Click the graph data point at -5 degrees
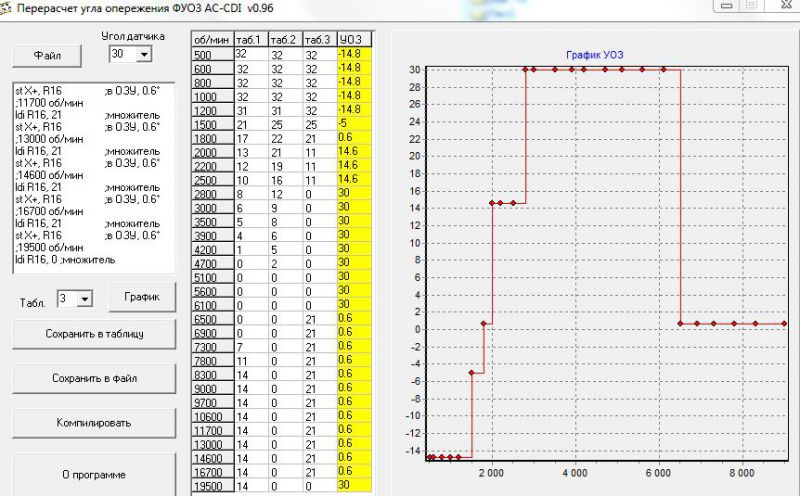This screenshot has width=800, height=496. [x=473, y=372]
